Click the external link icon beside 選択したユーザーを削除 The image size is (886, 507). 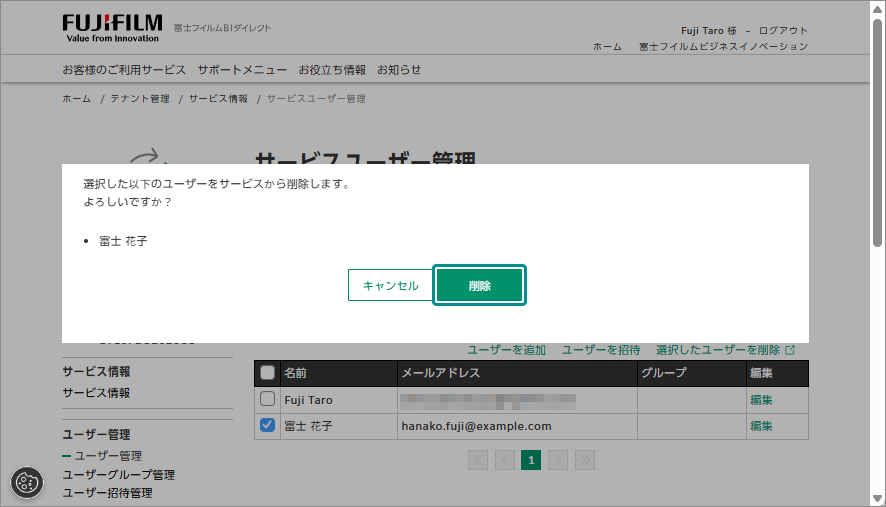pos(790,350)
